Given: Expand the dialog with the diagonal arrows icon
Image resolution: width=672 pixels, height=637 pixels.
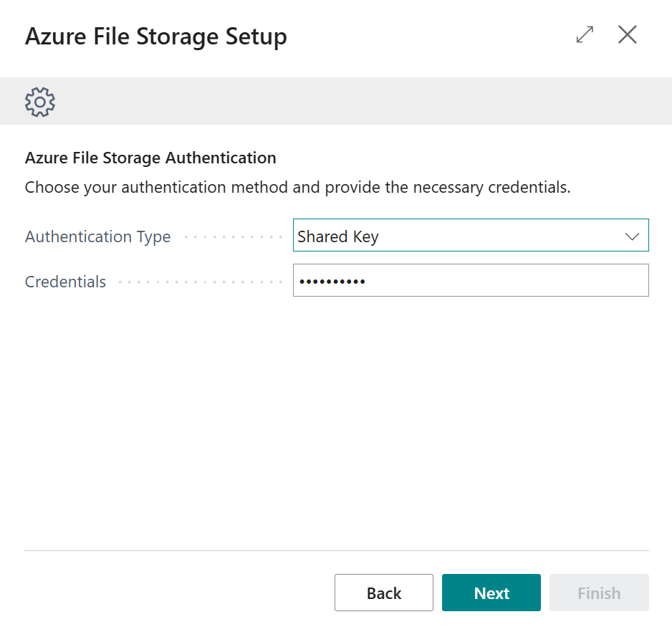Looking at the screenshot, I should click(x=585, y=34).
